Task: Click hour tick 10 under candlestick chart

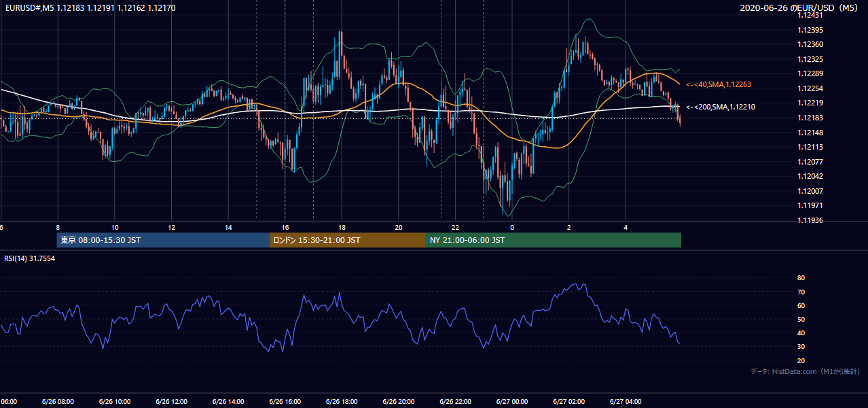Action: (115, 228)
